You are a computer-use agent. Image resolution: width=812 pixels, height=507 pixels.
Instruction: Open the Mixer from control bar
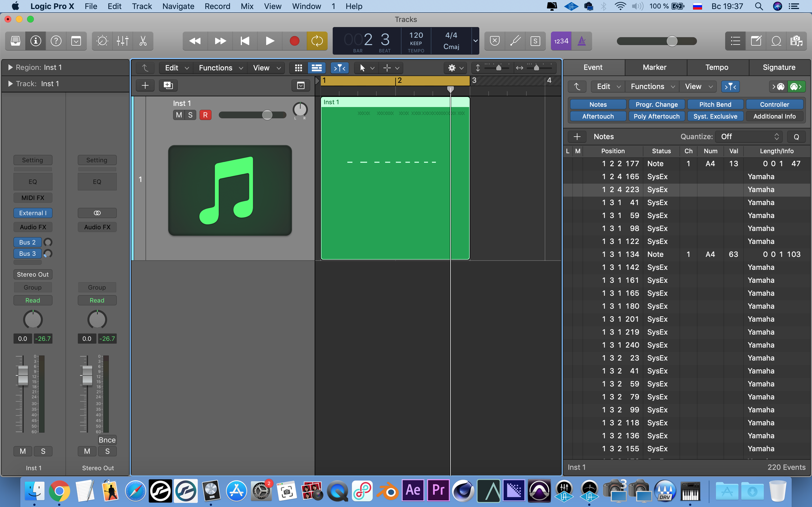coord(122,41)
